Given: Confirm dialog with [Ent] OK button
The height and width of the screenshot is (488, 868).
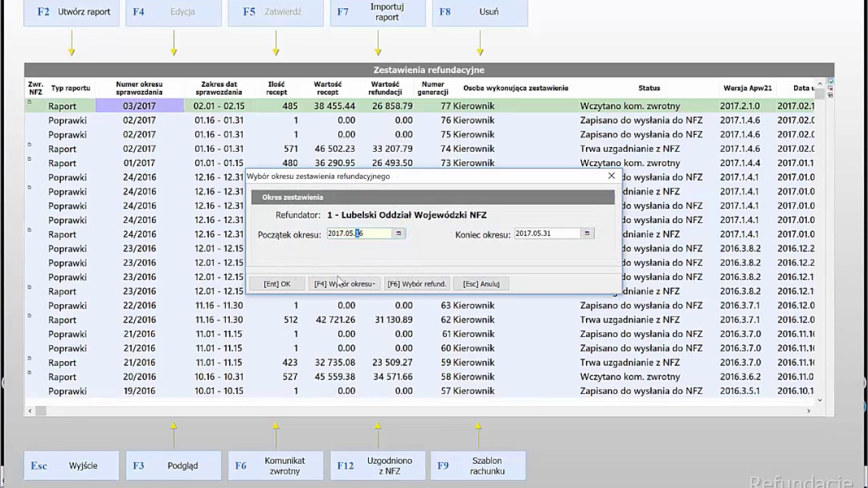Looking at the screenshot, I should (277, 284).
